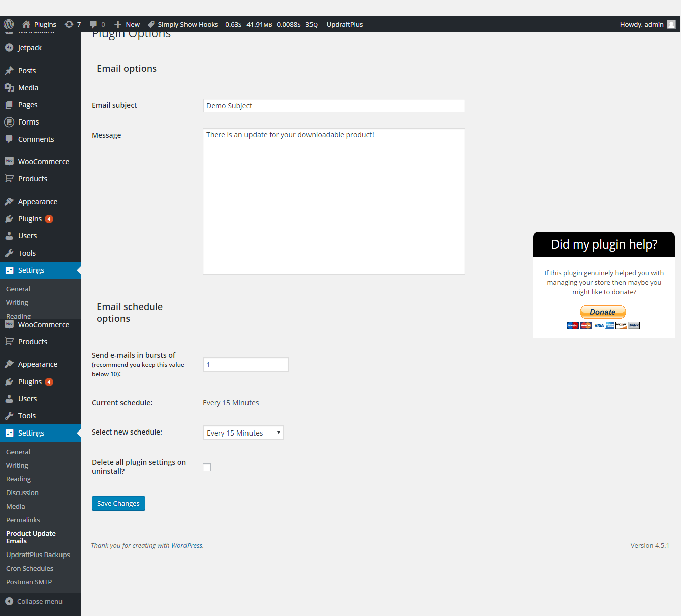Click the PayPal Donate button
The width and height of the screenshot is (681, 616).
click(x=603, y=312)
